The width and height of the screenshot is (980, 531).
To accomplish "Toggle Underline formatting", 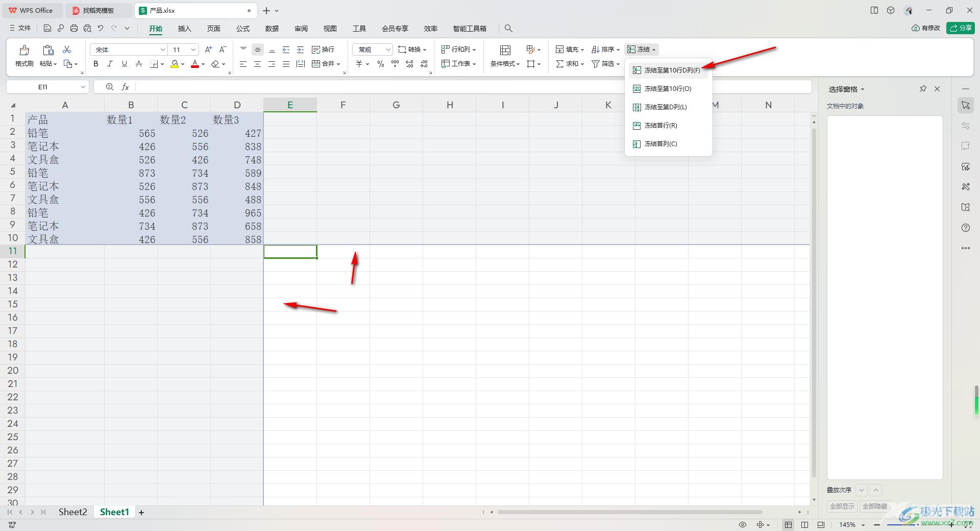I will 124,64.
